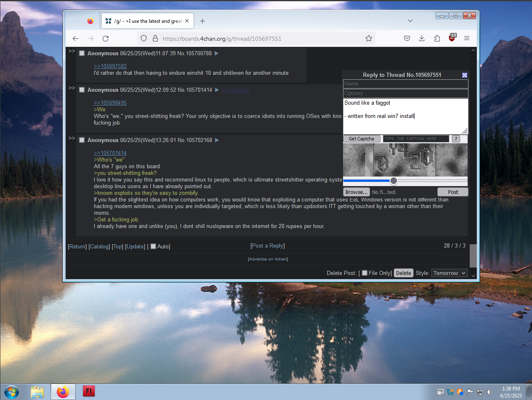Close the /g/ thread tab

[x=187, y=21]
